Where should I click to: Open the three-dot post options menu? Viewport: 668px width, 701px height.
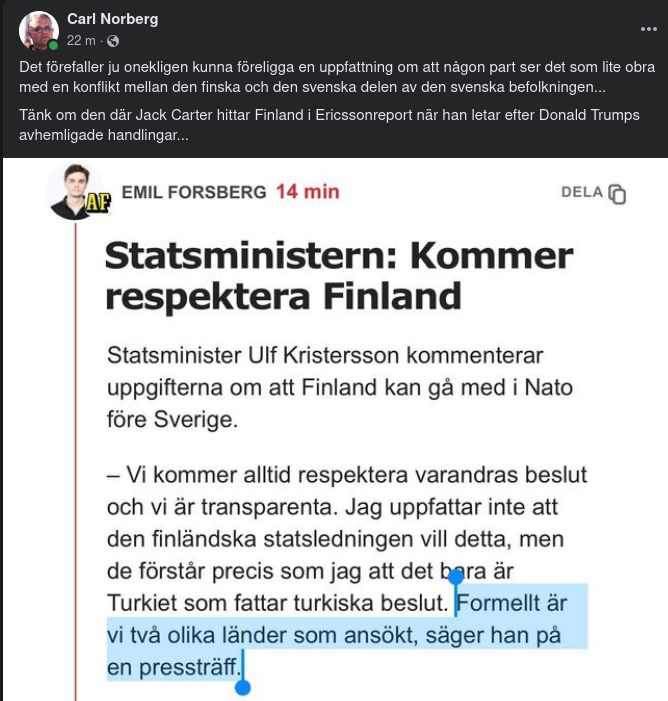pyautogui.click(x=648, y=29)
